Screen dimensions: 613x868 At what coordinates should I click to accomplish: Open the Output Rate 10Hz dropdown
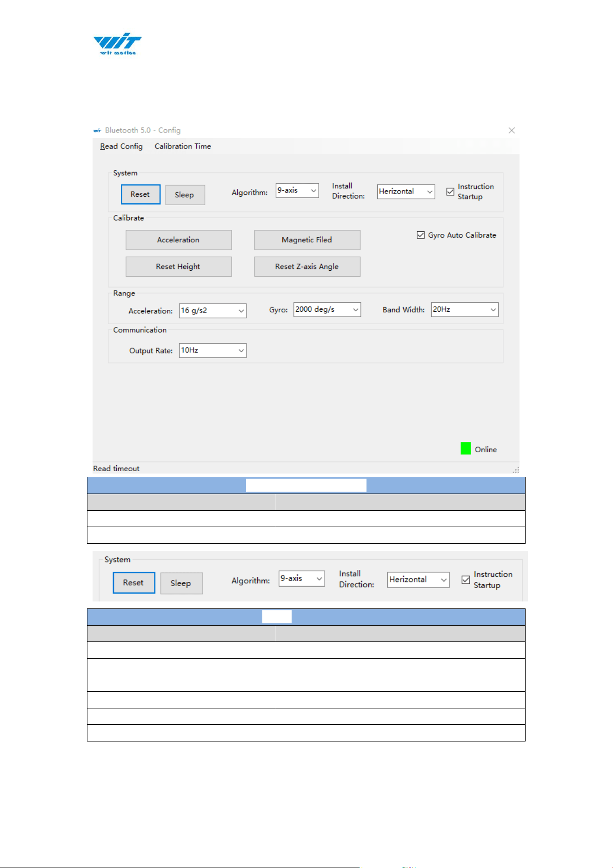pyautogui.click(x=213, y=350)
